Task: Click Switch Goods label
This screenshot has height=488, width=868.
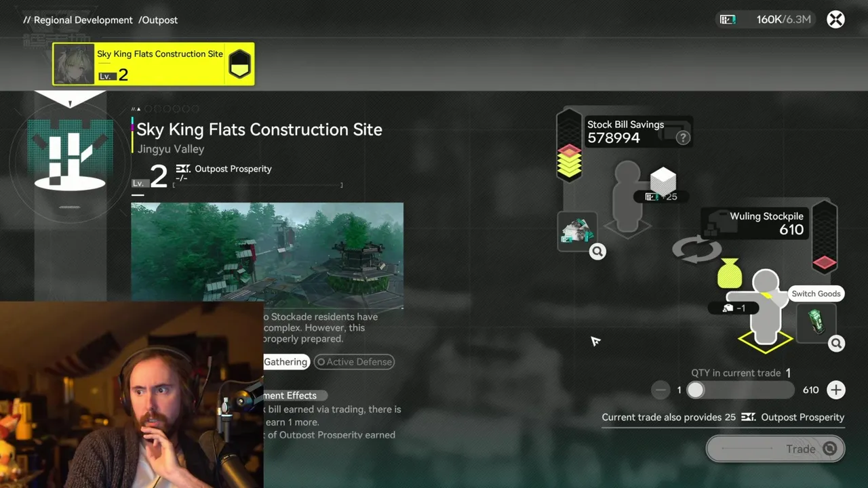Action: pos(816,293)
